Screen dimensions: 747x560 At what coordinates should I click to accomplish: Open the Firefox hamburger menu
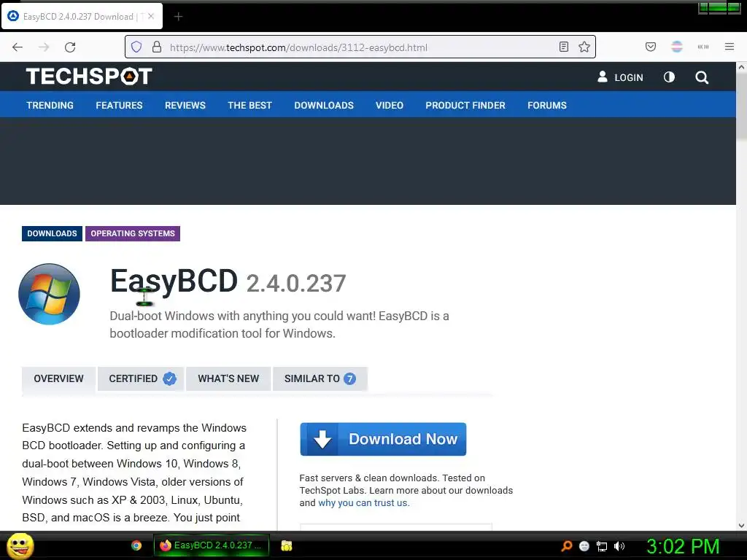click(729, 47)
